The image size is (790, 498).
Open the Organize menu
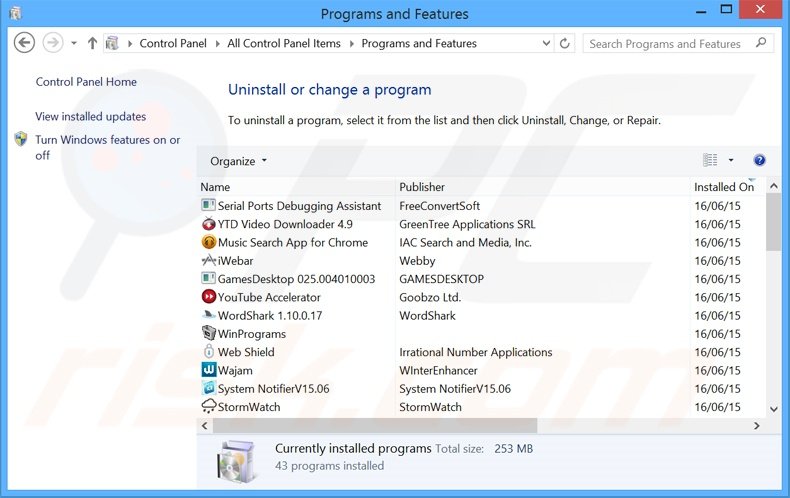pos(238,161)
